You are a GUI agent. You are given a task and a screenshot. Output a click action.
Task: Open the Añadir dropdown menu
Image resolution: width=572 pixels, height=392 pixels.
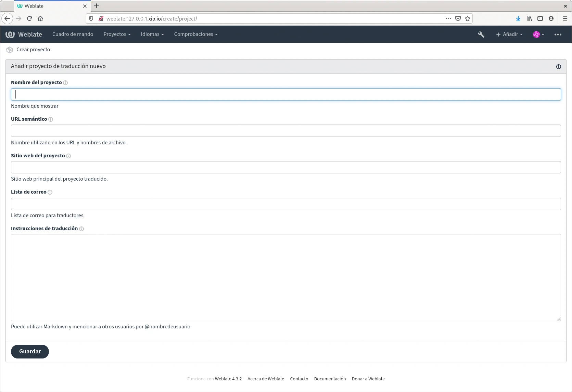pos(509,34)
